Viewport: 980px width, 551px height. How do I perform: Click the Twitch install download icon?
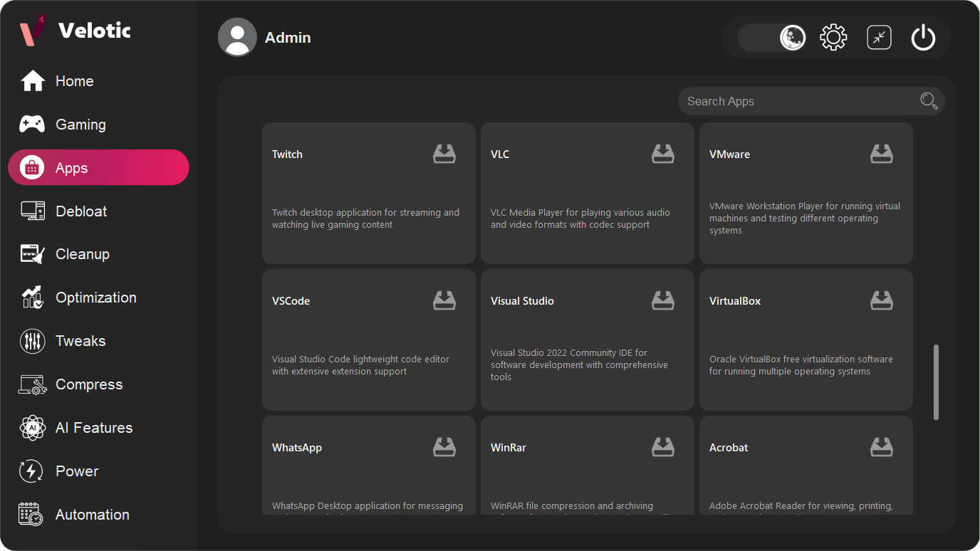[444, 154]
